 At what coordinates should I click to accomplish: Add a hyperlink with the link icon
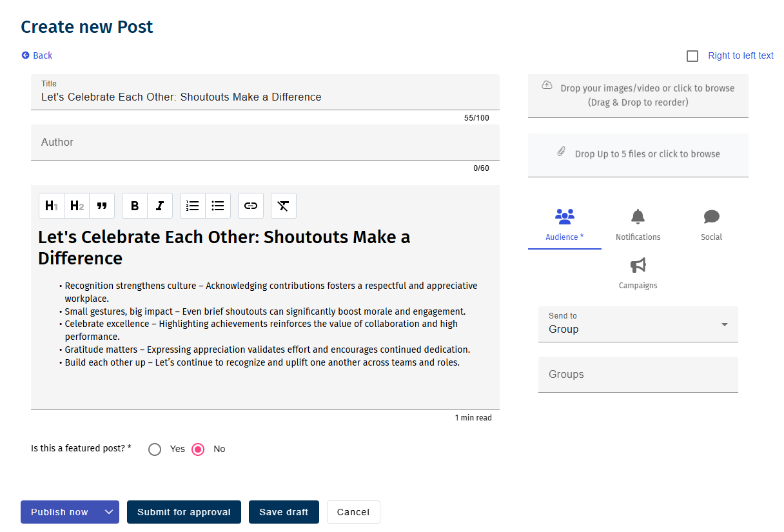coord(251,206)
